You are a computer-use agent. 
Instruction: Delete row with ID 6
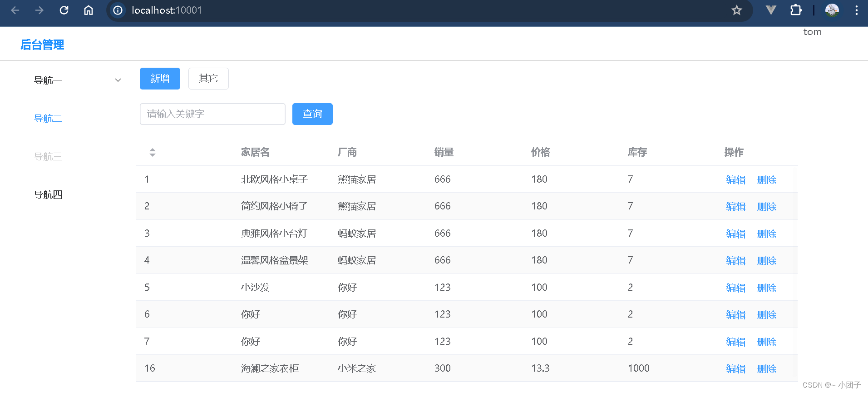coord(767,314)
